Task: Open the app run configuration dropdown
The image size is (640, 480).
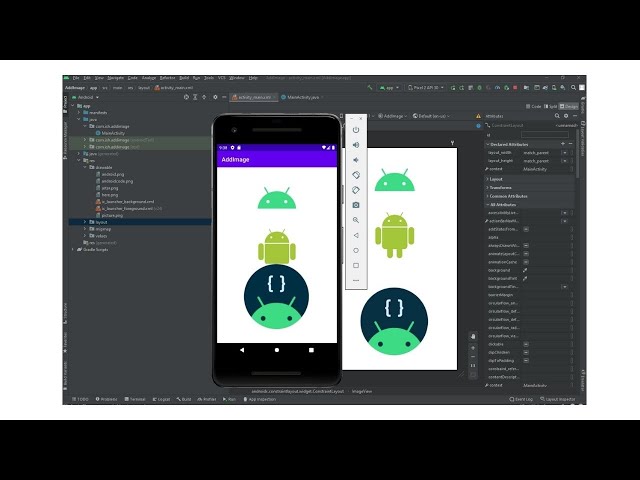Action: [389, 87]
